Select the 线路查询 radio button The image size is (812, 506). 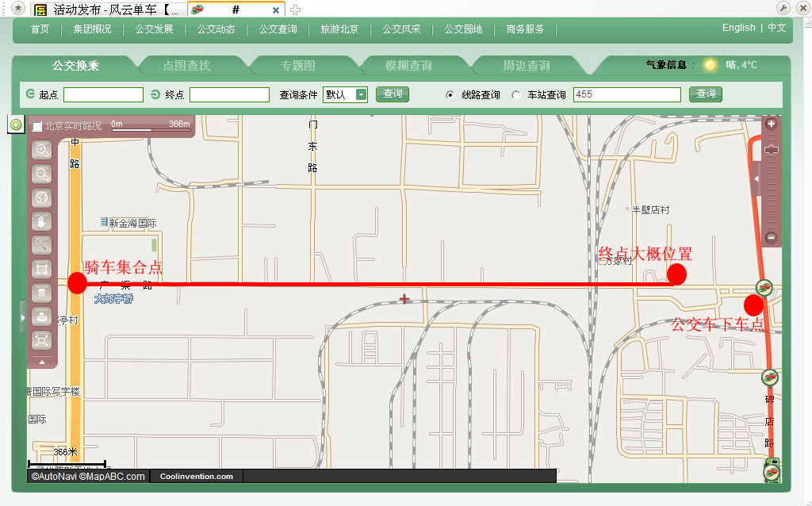click(x=450, y=95)
